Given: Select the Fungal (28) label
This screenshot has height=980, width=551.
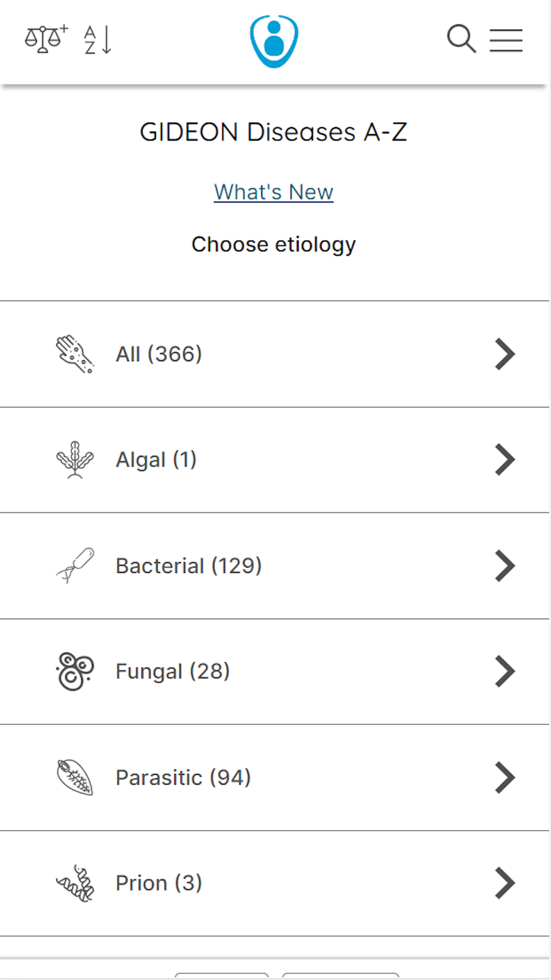Looking at the screenshot, I should click(x=172, y=672).
